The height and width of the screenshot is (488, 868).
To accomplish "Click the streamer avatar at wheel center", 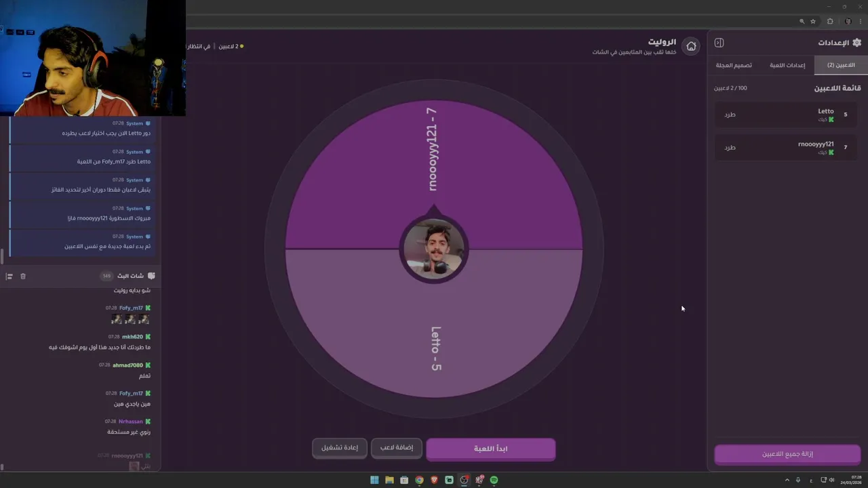I will pos(434,249).
